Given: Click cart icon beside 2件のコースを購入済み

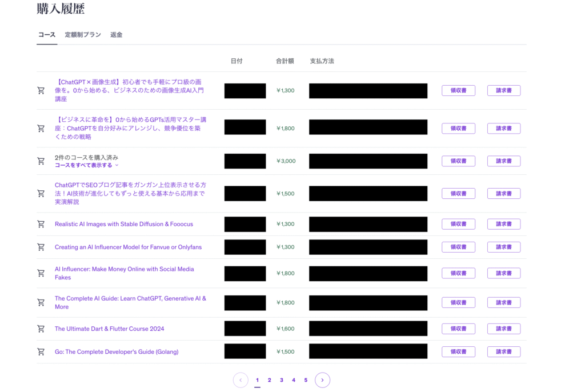Looking at the screenshot, I should click(x=41, y=161).
